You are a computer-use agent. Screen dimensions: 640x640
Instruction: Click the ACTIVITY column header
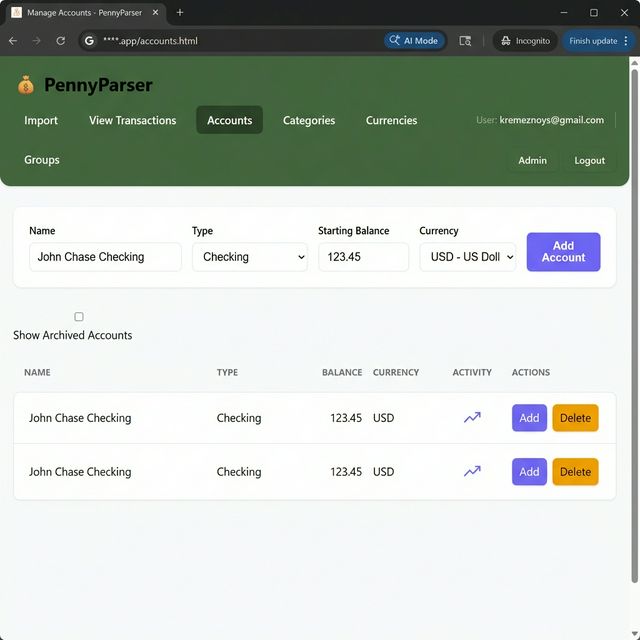click(x=472, y=372)
